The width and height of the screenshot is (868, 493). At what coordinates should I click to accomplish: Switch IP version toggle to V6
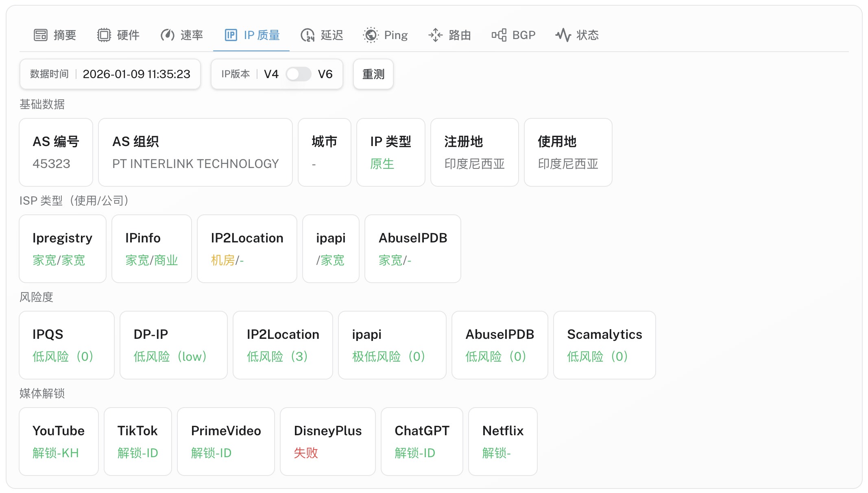pos(298,74)
